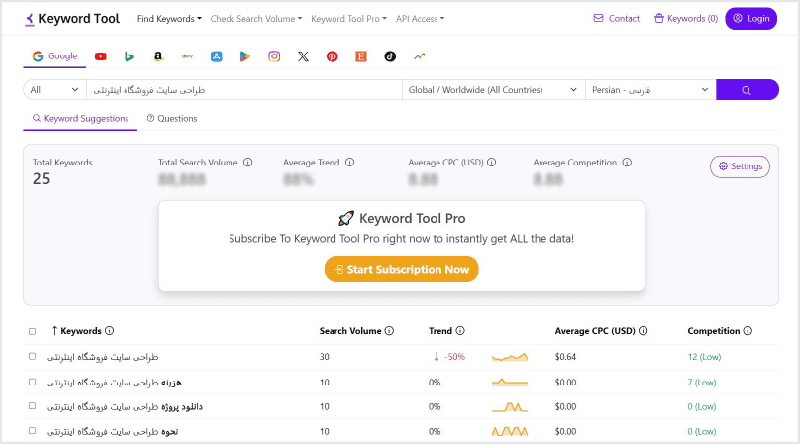Click the Keyword Tool logo
The height and width of the screenshot is (444, 800).
pyautogui.click(x=72, y=19)
